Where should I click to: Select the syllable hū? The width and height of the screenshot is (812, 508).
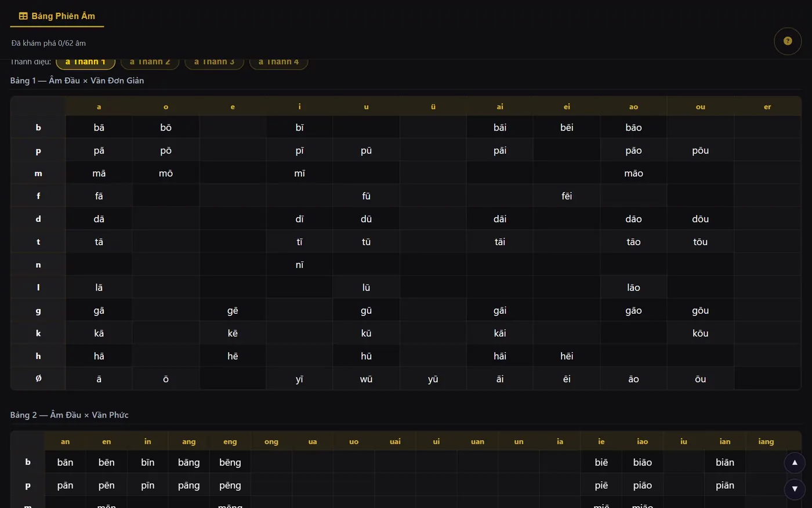point(367,356)
